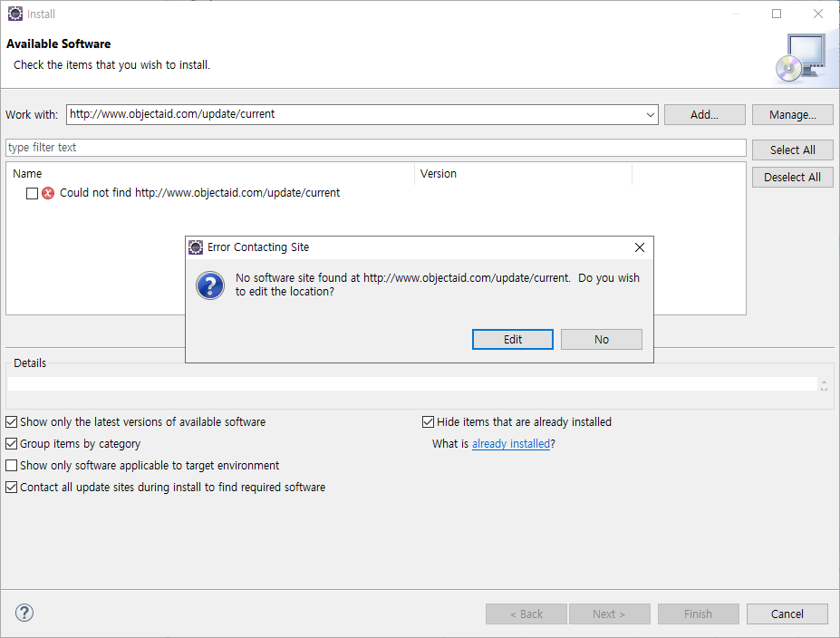Toggle Group items by category checkbox
The image size is (840, 638).
11,443
